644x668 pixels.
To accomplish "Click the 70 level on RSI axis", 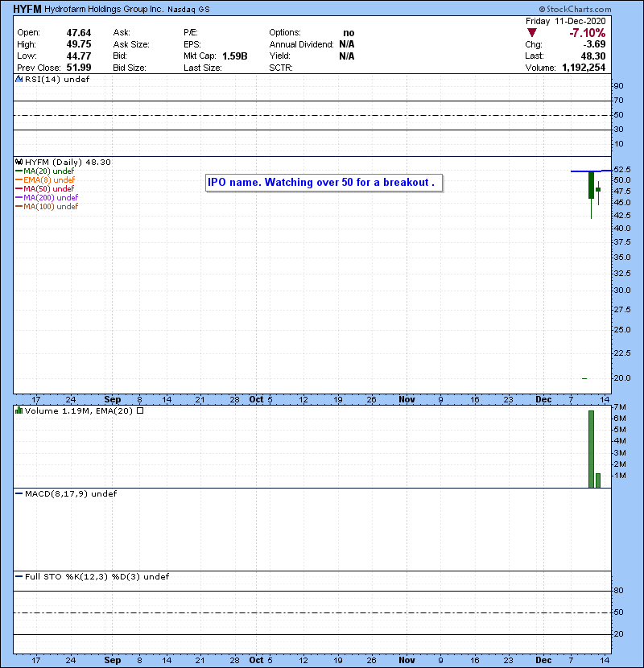I will point(619,101).
